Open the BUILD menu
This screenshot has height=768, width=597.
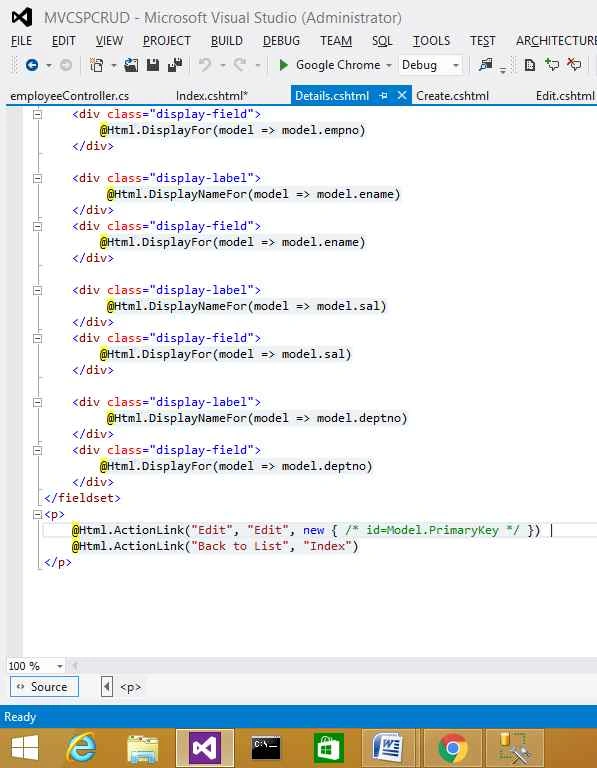(x=226, y=41)
